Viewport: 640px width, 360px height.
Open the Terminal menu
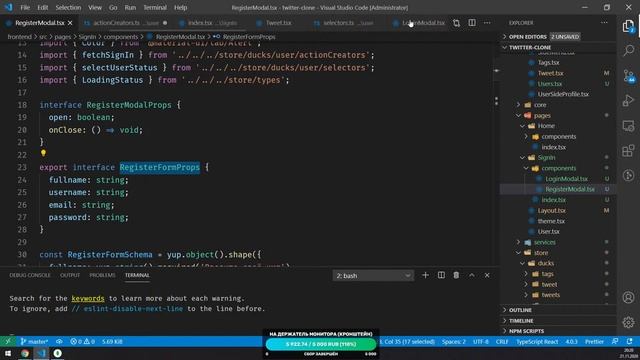(x=155, y=7)
